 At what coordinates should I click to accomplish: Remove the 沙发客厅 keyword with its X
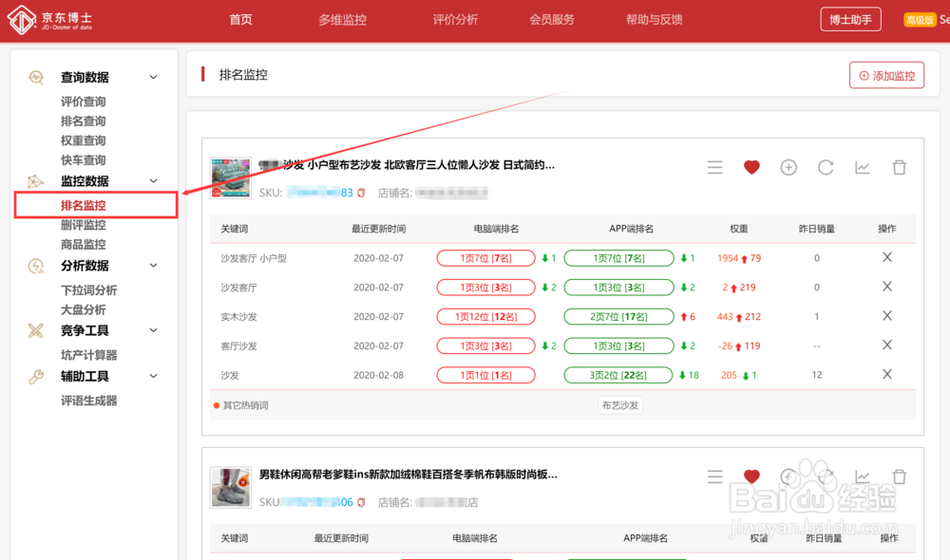pyautogui.click(x=887, y=287)
